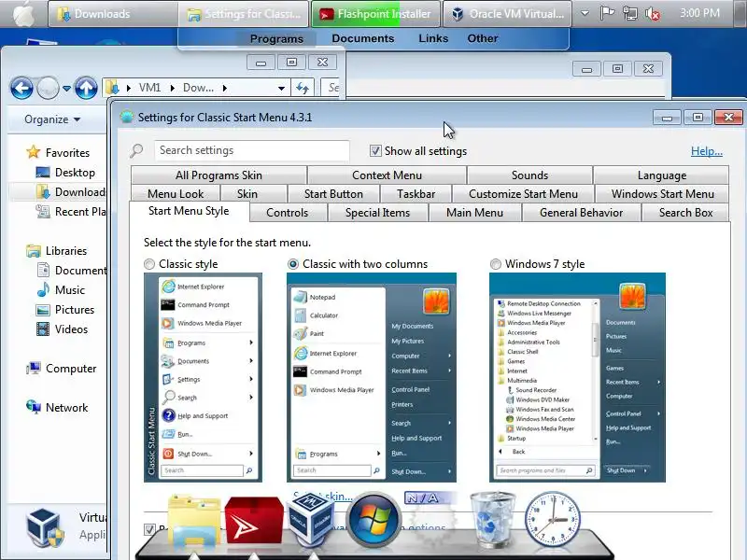Open the Recycle Bin dock icon
The height and width of the screenshot is (560, 747).
(493, 519)
